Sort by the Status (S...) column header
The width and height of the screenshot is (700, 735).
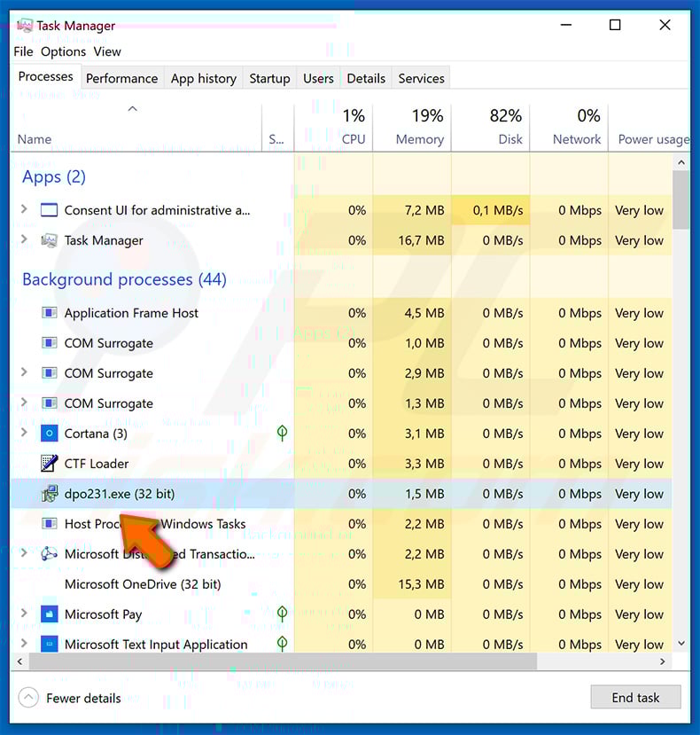coord(278,128)
